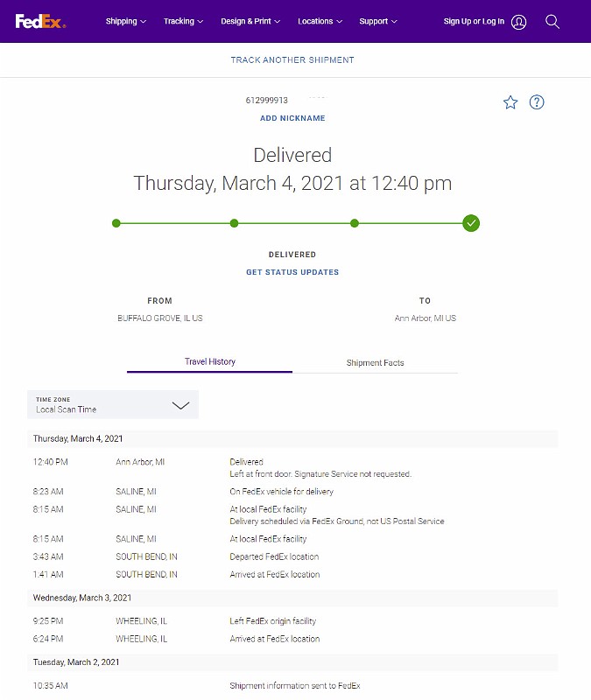The image size is (591, 700).
Task: Click Sign Up or Log In
Action: [x=474, y=21]
